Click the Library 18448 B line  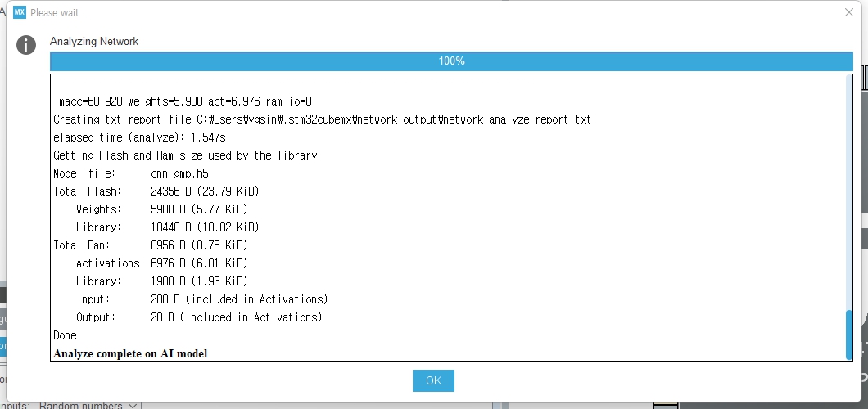click(x=167, y=227)
